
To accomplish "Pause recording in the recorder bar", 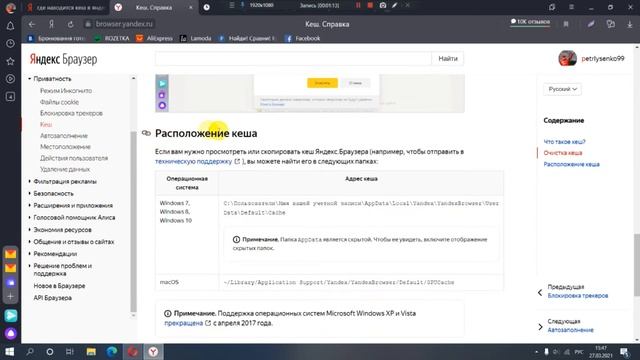I will coord(358,5).
